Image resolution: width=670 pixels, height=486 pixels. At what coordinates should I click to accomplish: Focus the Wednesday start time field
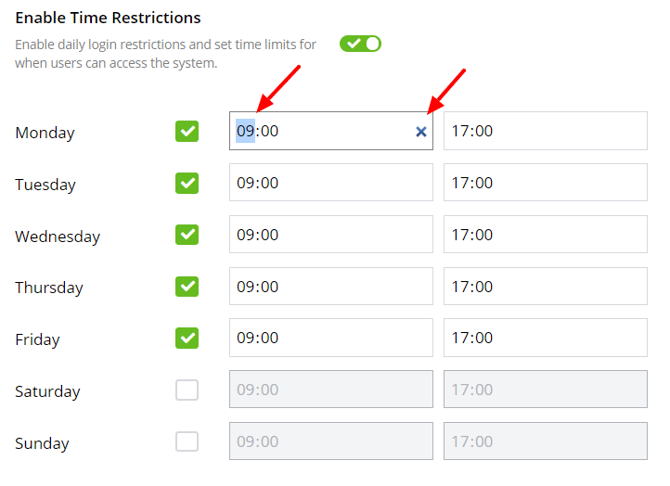[330, 235]
